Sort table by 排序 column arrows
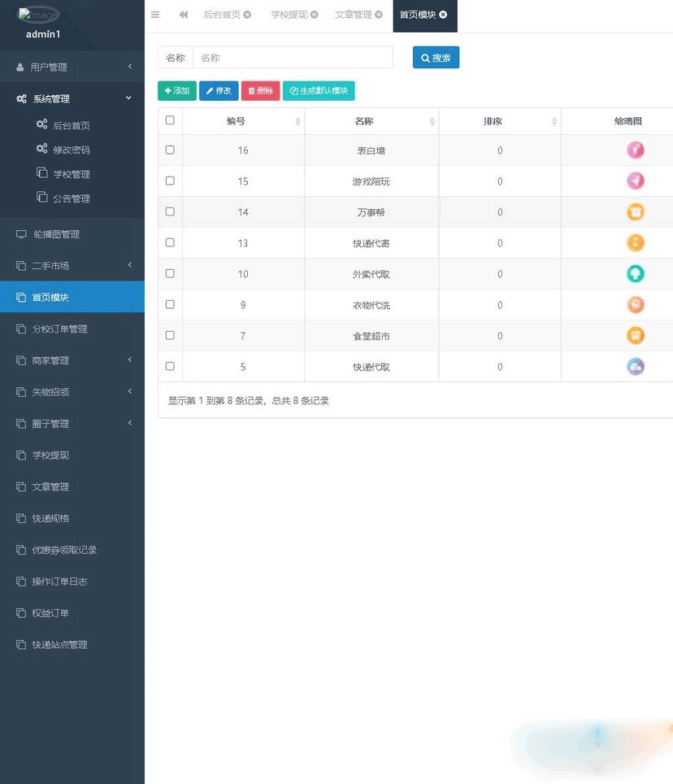 pos(554,121)
